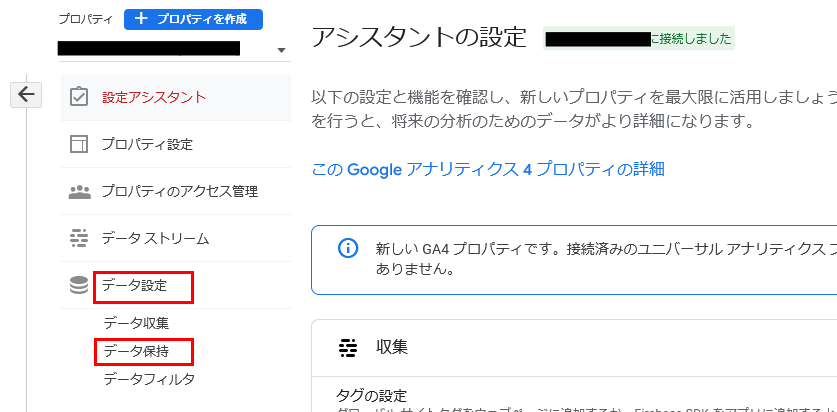The image size is (837, 412).
Task: Open the Google アナリティクス 4 プロパティの詳細 link
Action: click(488, 169)
